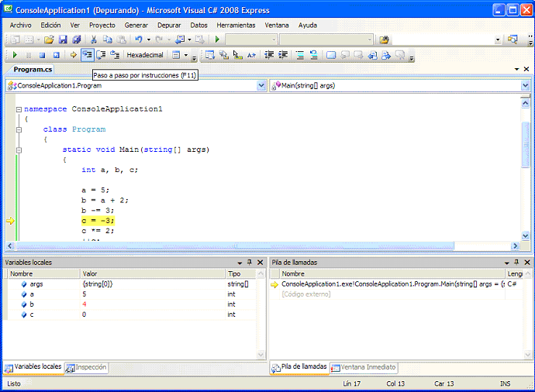Click the Undo arrow icon

point(139,40)
